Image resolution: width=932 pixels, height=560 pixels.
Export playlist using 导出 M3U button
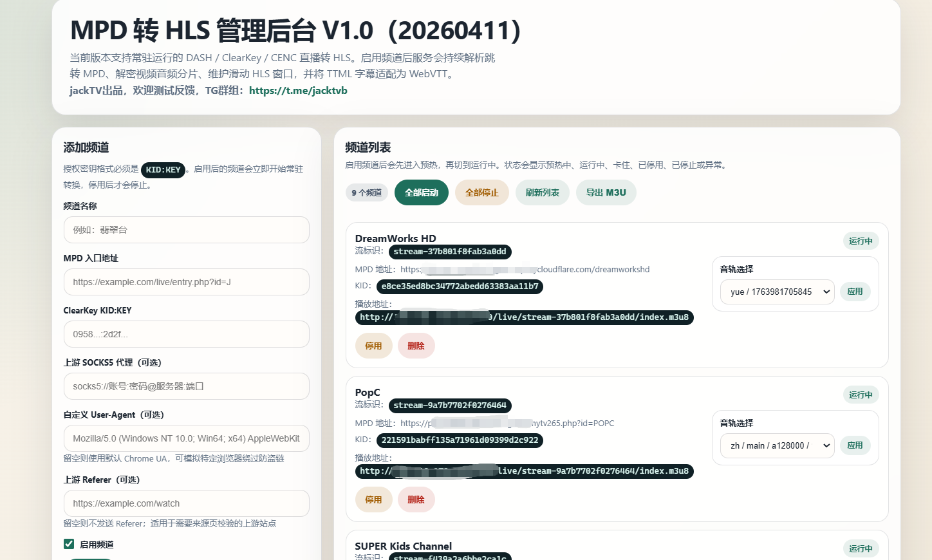[606, 192]
